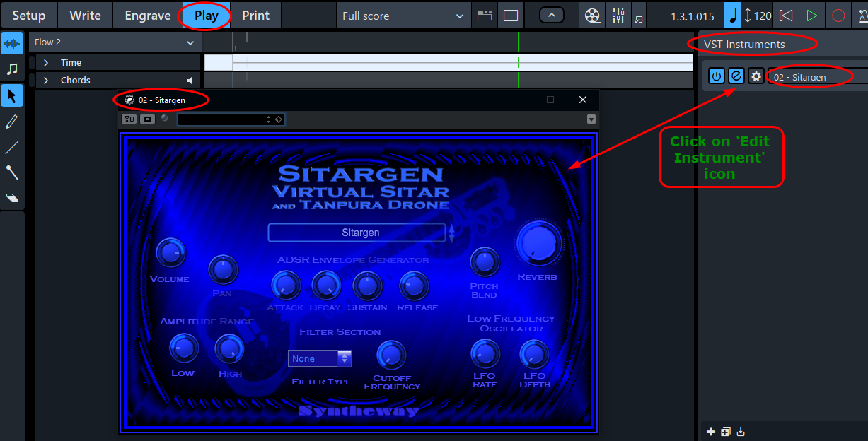Select the Line tool
This screenshot has height=441, width=868.
pyautogui.click(x=12, y=147)
